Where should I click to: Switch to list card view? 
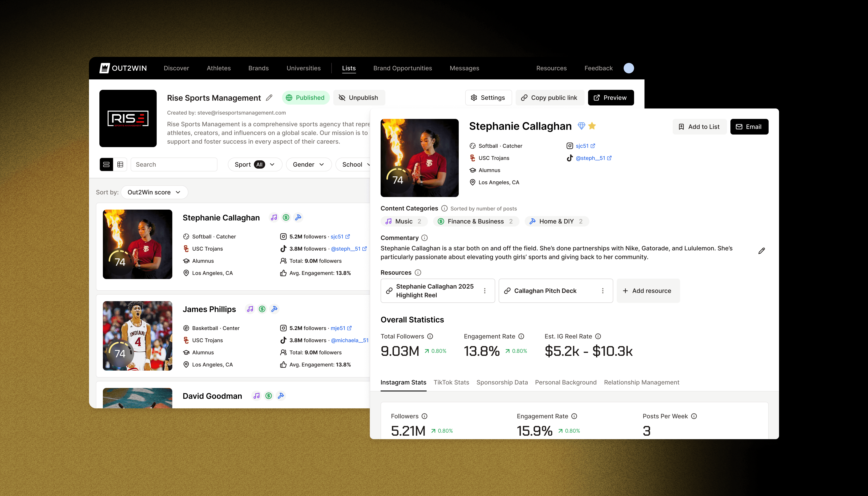pos(106,164)
